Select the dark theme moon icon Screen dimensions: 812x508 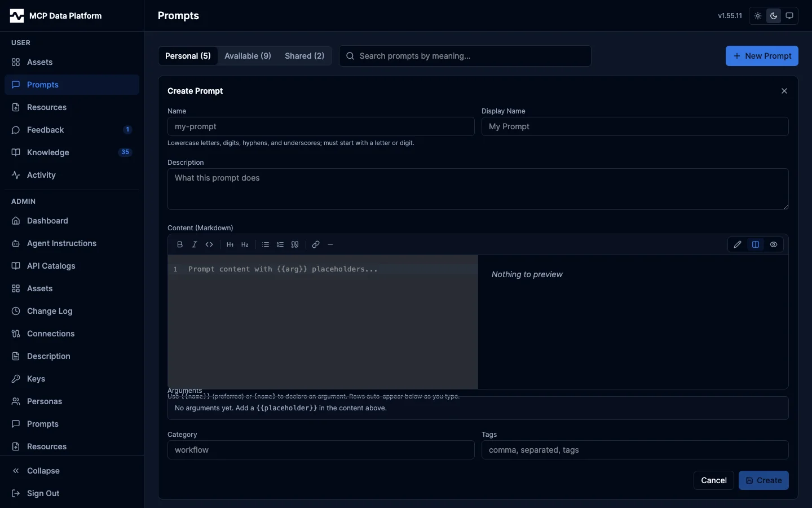(774, 16)
